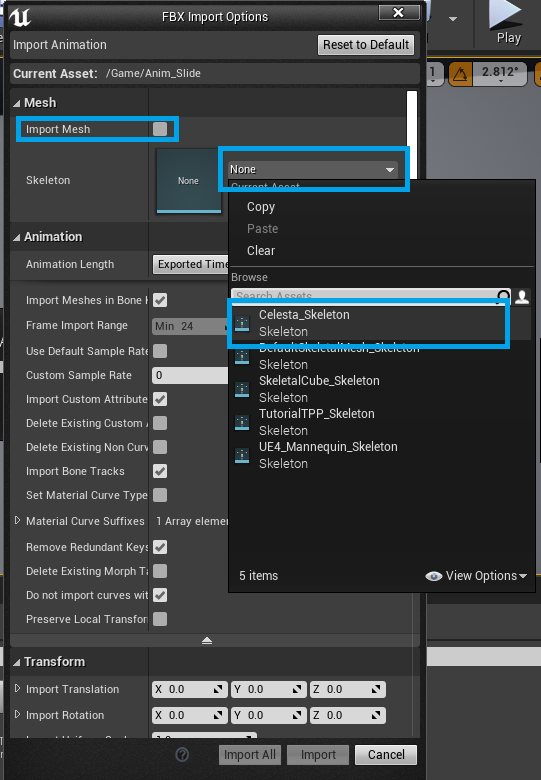Click the UE4_Mannequin_Skeleton asset icon

click(x=242, y=455)
